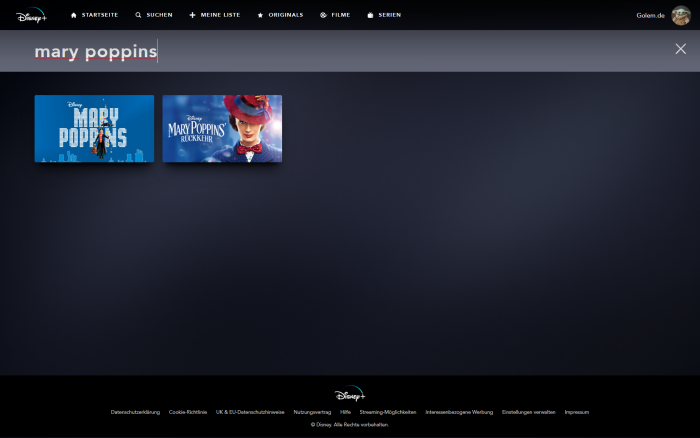
Task: Open the Suchen search page
Action: point(154,15)
